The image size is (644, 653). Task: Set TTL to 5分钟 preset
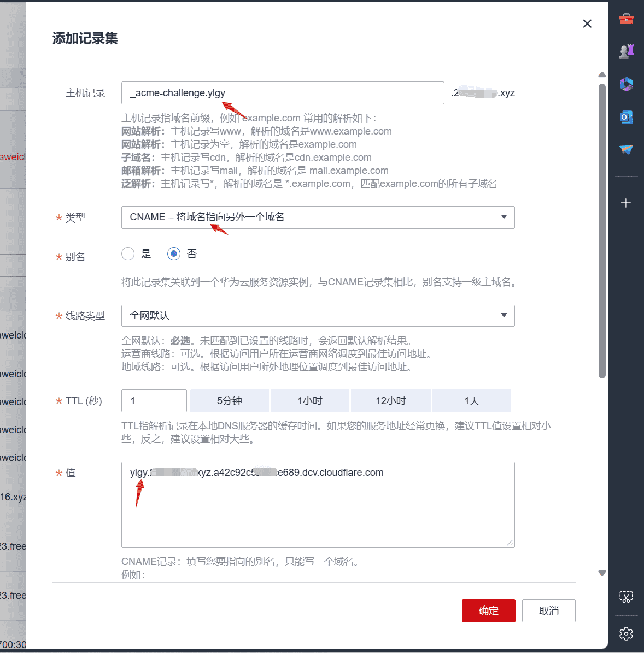click(x=230, y=401)
